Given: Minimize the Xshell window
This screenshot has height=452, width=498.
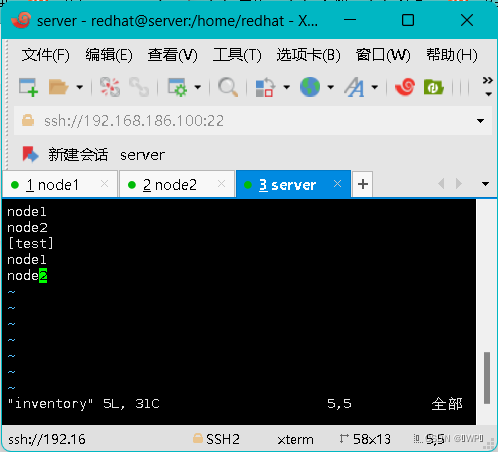Looking at the screenshot, I should (x=350, y=20).
